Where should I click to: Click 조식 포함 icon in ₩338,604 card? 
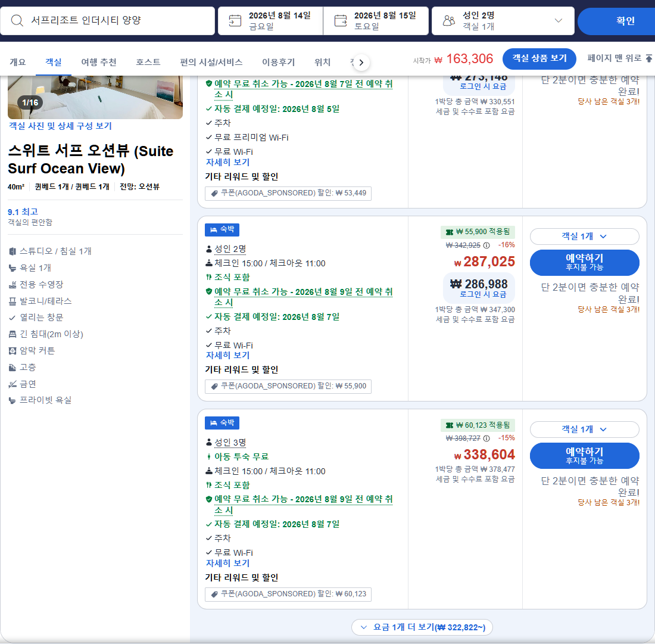(x=208, y=485)
